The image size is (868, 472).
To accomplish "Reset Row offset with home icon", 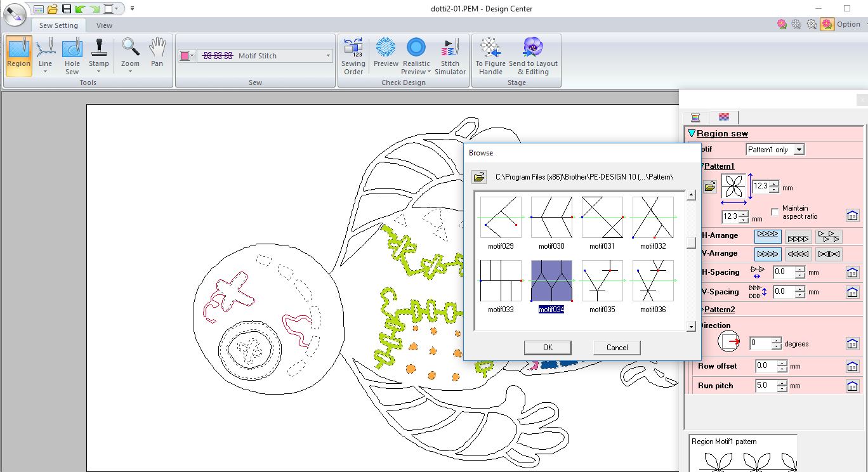I will pyautogui.click(x=852, y=366).
